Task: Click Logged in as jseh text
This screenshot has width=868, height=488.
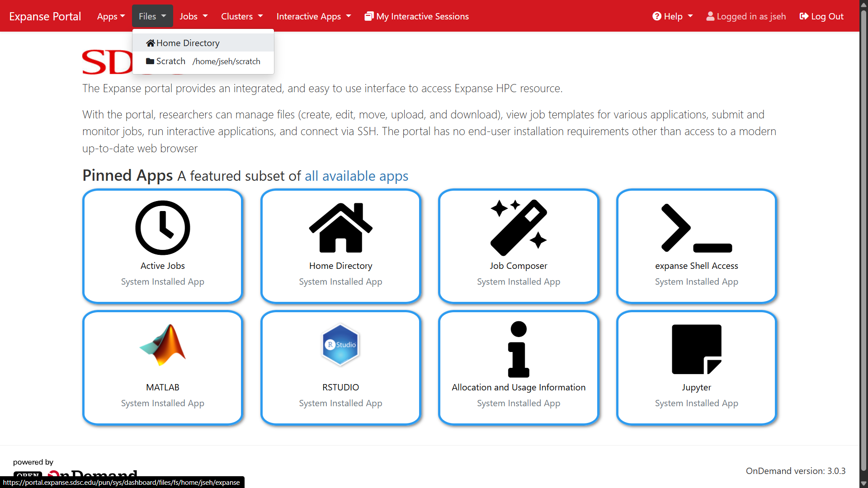Action: coord(751,16)
